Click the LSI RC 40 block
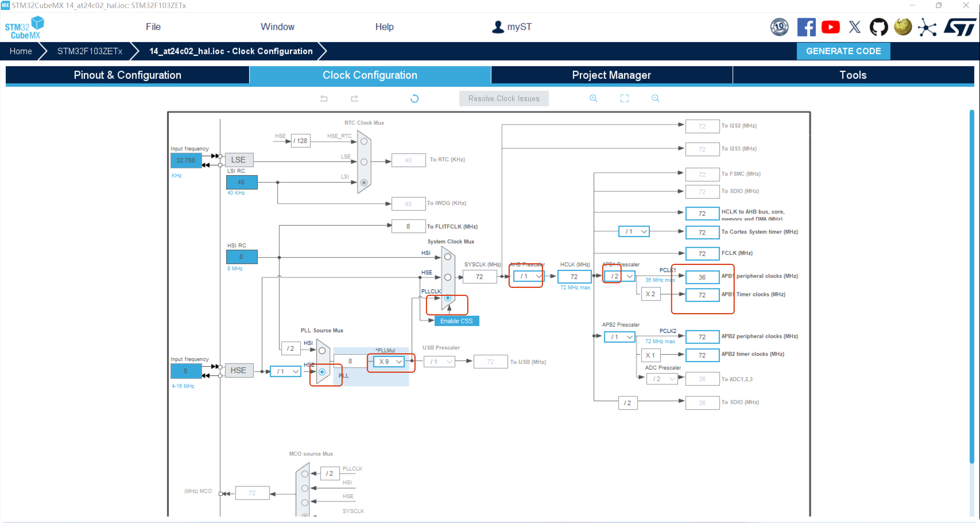The height and width of the screenshot is (523, 980). click(x=242, y=182)
